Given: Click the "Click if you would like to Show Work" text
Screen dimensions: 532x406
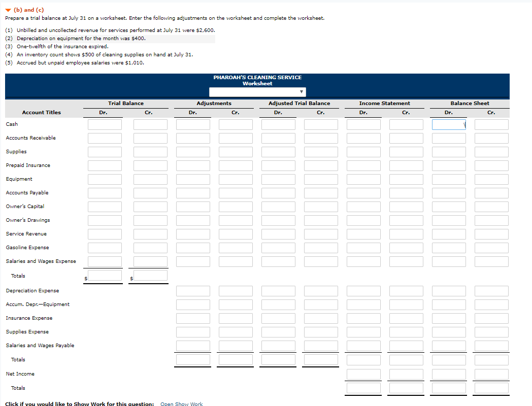Looking at the screenshot, I should coord(76,403).
